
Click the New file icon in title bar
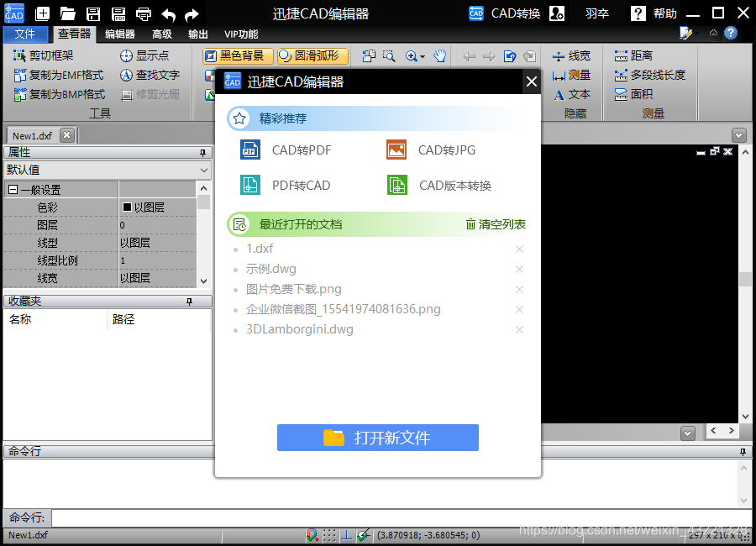[43, 13]
